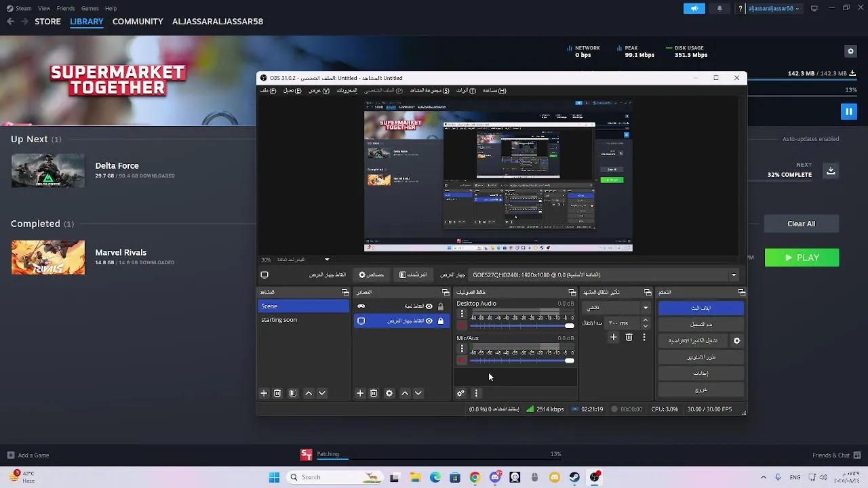The width and height of the screenshot is (868, 488).
Task: Undock the sources panel
Action: [x=446, y=293]
